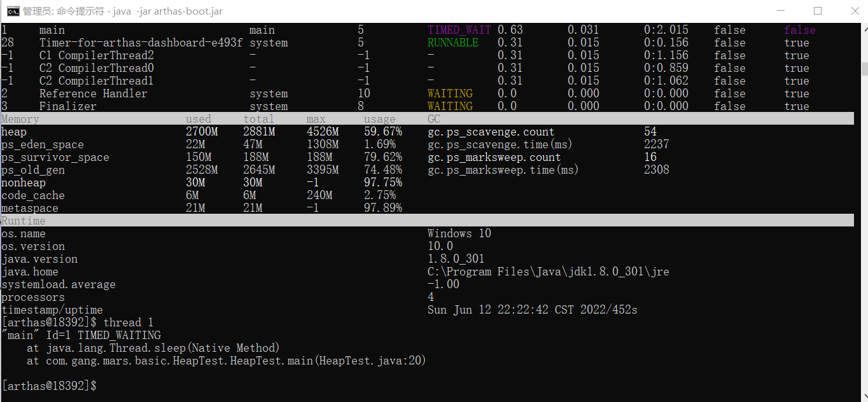The width and height of the screenshot is (868, 402).
Task: Maximize the command prompt window
Action: 818,11
